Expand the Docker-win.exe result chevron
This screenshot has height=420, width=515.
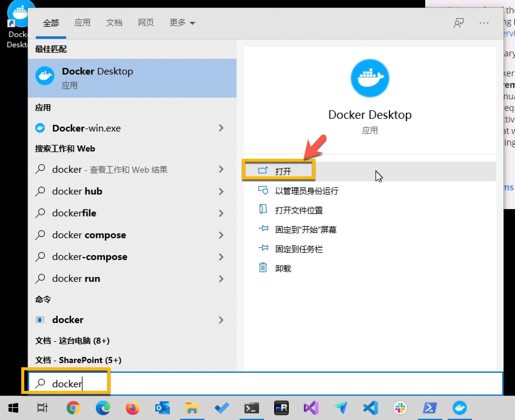tap(221, 128)
